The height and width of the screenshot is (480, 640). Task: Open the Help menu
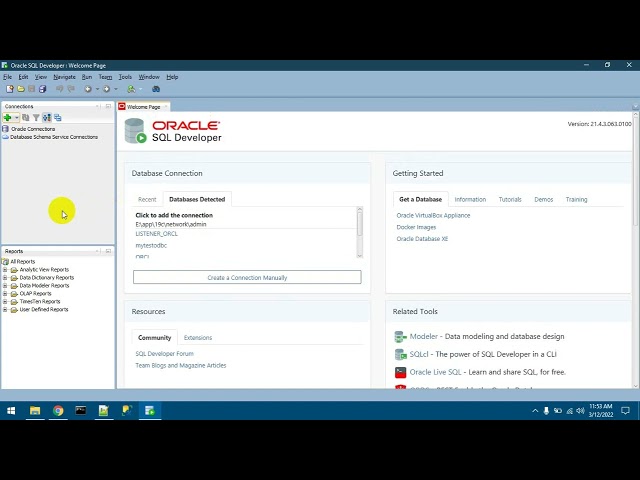(x=172, y=77)
